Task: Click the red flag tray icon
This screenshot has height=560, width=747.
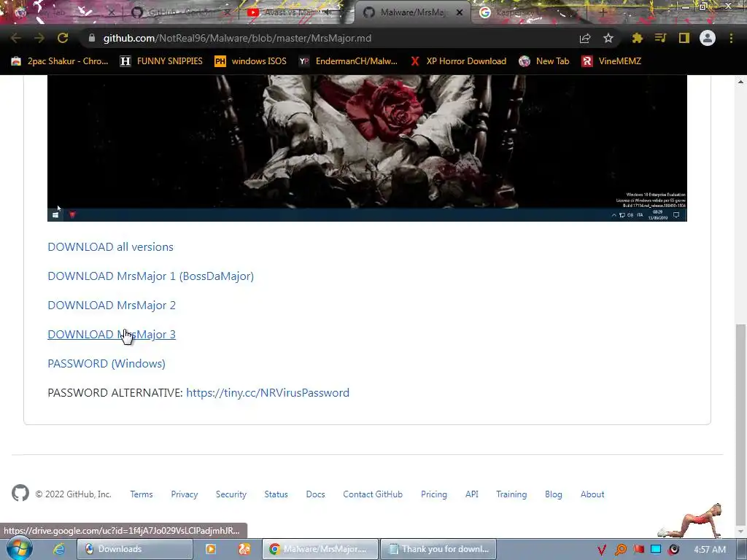Action: 638,550
